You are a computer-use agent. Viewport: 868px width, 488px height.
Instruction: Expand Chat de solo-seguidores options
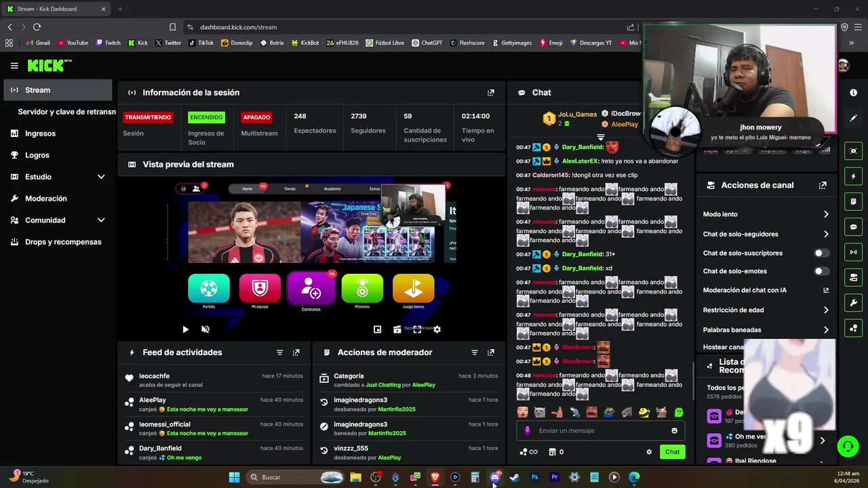[826, 235]
